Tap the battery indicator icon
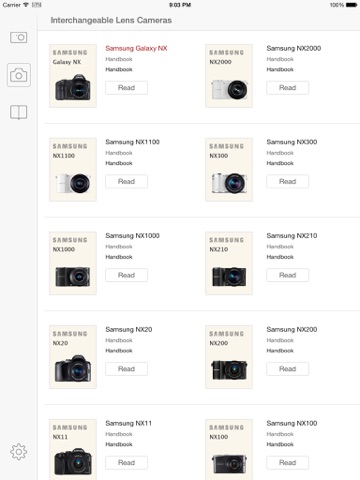Viewport: 360px width, 480px height. pyautogui.click(x=351, y=5)
